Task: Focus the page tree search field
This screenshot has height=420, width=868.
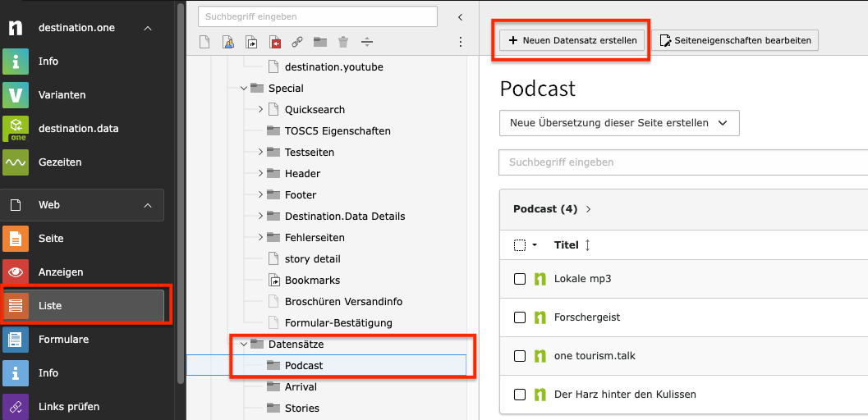Action: pos(318,16)
